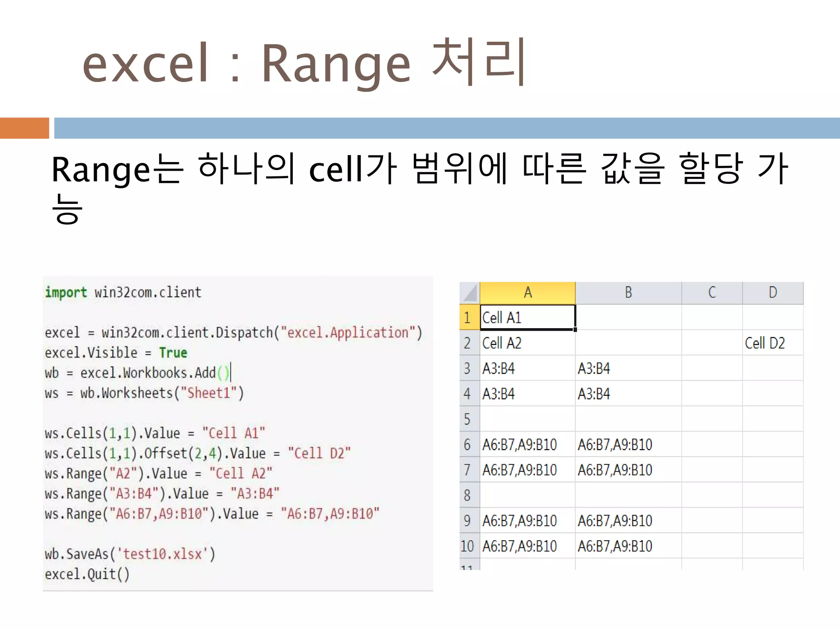Click row 8 header
840x630 pixels.
[x=469, y=495]
